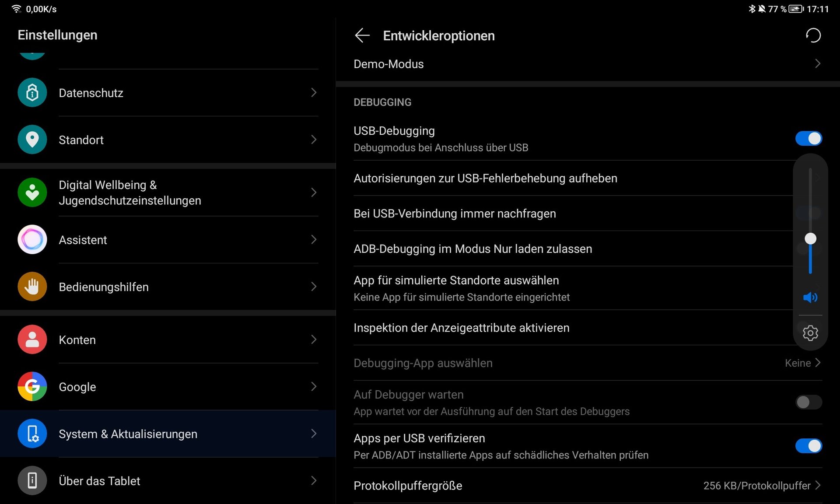Turn off Apps per USB verifizieren
This screenshot has width=840, height=504.
point(808,446)
